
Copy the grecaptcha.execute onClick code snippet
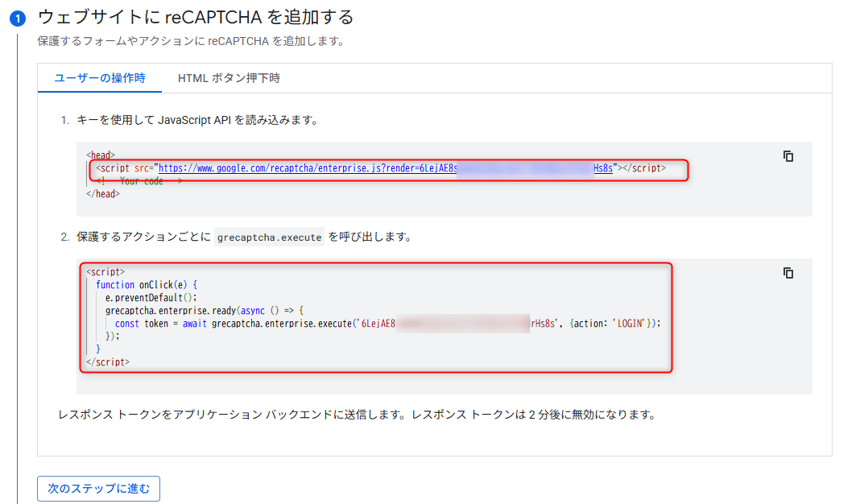788,273
